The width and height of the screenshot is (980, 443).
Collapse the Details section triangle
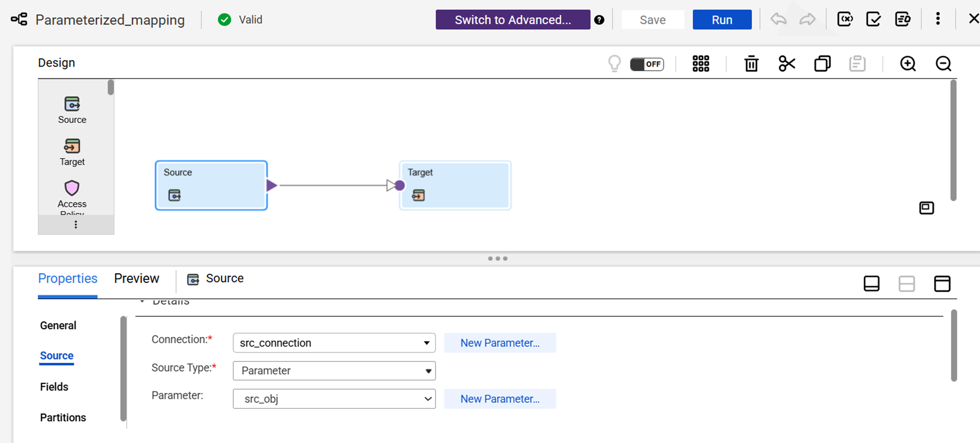(142, 301)
